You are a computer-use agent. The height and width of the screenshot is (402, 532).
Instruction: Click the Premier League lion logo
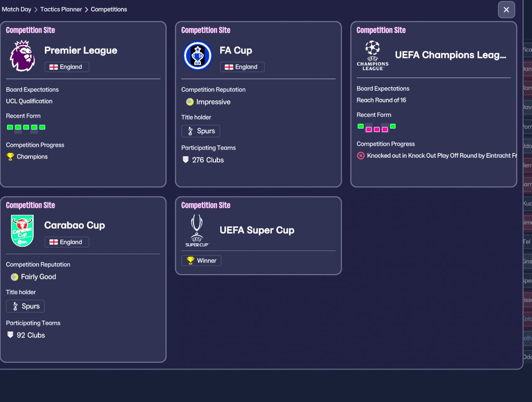coord(22,56)
